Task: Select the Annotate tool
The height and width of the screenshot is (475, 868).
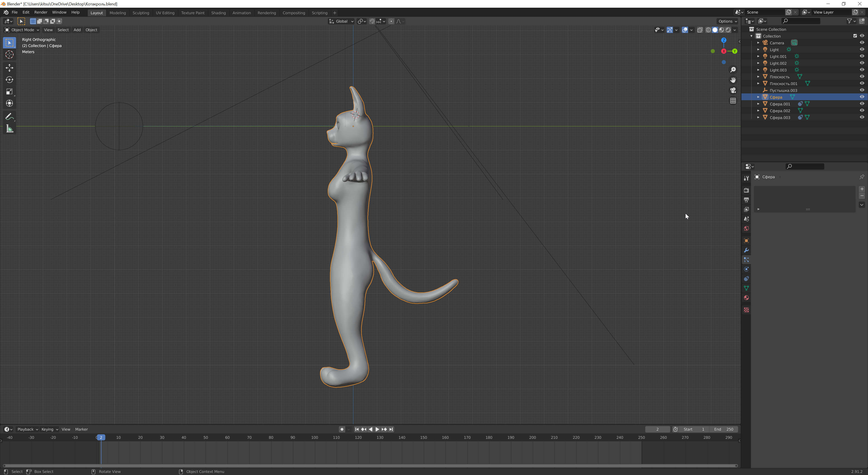Action: (x=9, y=116)
